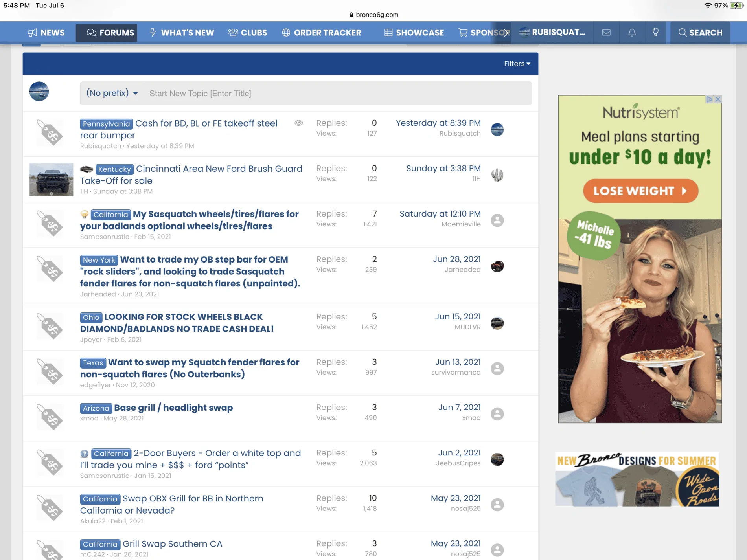Click the bronco6g.com address bar
Image resolution: width=747 pixels, height=560 pixels.
[x=373, y=15]
